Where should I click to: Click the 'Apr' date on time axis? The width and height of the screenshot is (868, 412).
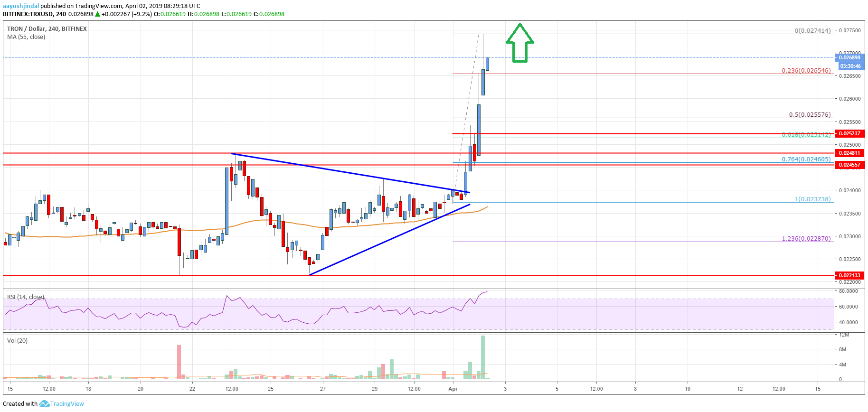click(x=453, y=389)
